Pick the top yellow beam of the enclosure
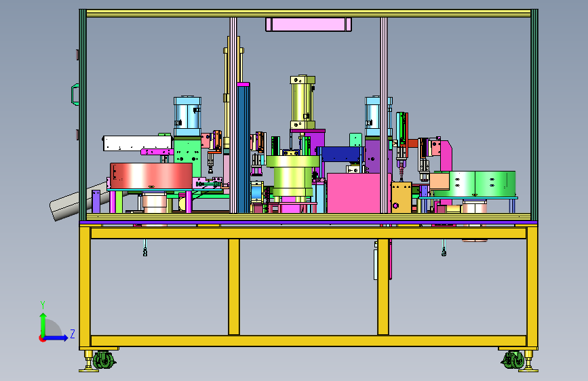Image resolution: width=588 pixels, height=381 pixels. 309,14
